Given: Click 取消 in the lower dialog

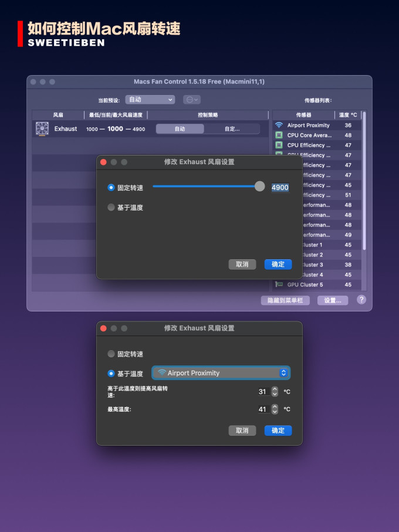Looking at the screenshot, I should 242,431.
